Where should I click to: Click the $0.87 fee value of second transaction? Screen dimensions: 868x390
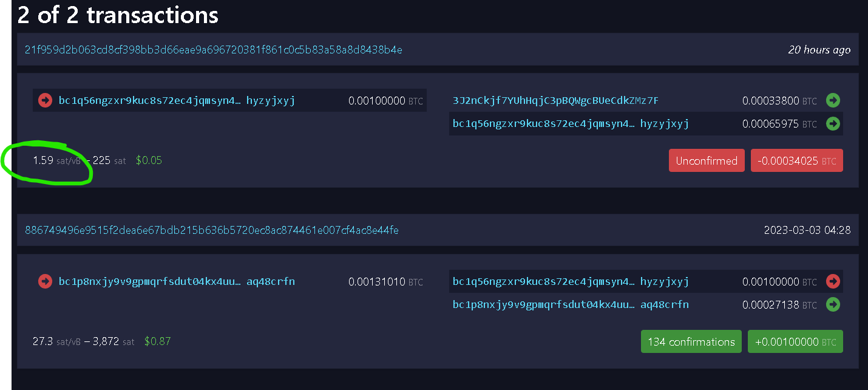point(157,341)
